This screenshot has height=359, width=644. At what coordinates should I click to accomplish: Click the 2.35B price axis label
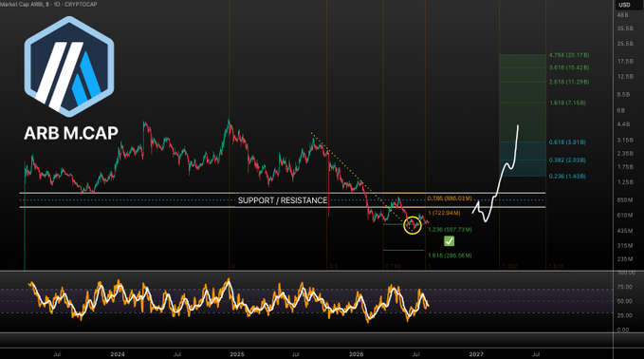tap(625, 154)
